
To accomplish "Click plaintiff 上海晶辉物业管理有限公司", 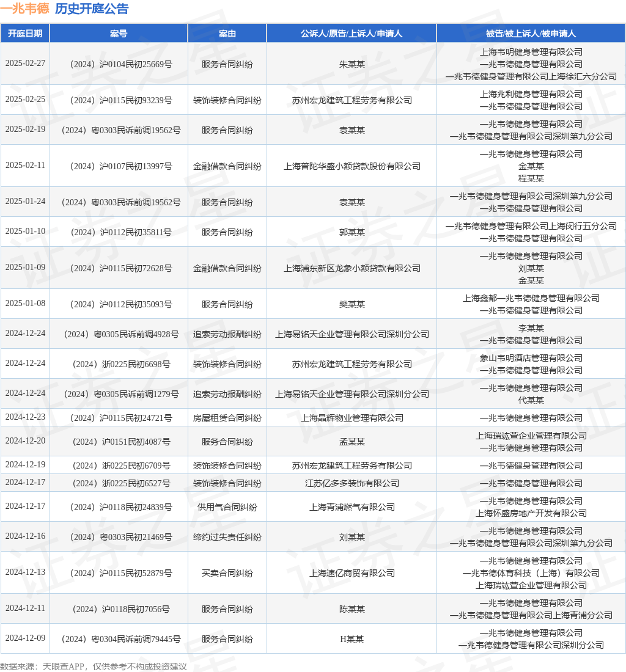I will (x=352, y=418).
